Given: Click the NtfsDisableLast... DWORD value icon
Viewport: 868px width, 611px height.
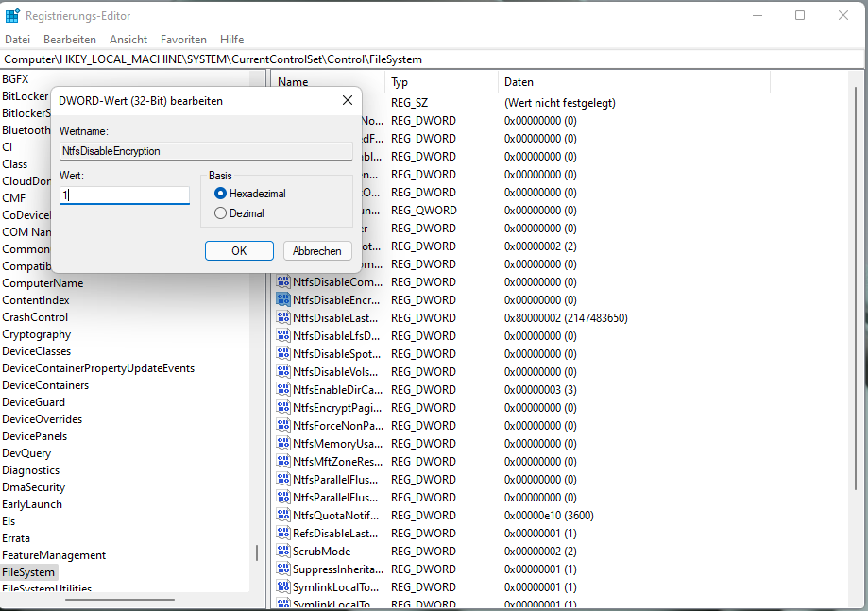Looking at the screenshot, I should click(x=283, y=317).
